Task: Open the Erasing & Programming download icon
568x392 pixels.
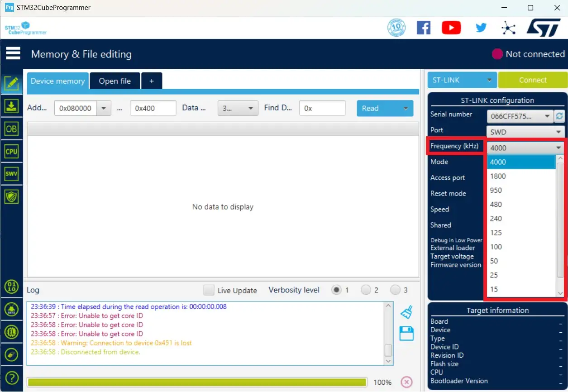Action: coord(11,106)
